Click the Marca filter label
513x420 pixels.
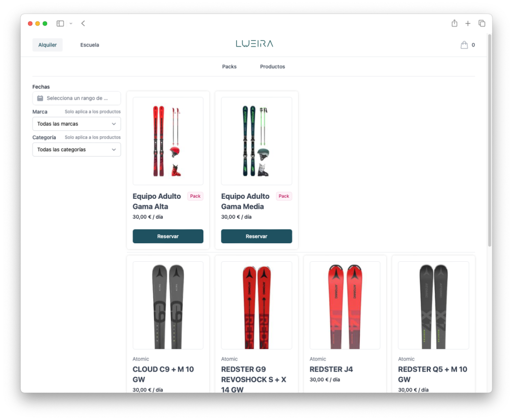click(40, 112)
